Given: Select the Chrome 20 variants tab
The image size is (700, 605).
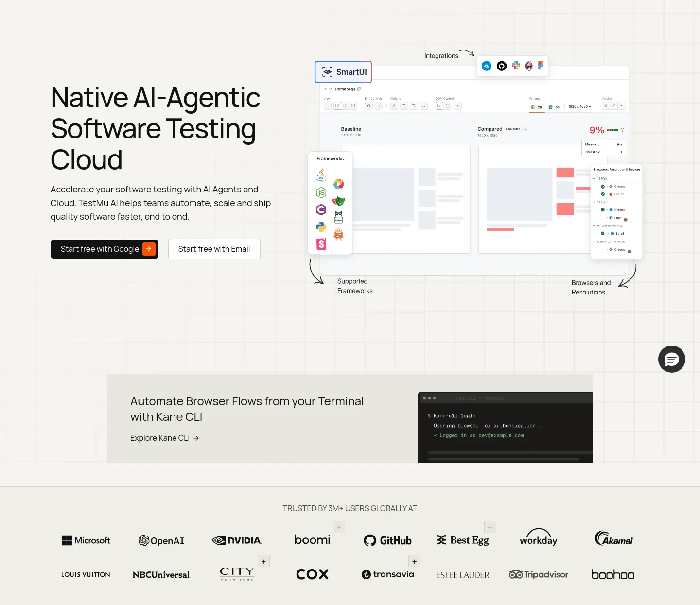Looking at the screenshot, I should [x=537, y=107].
